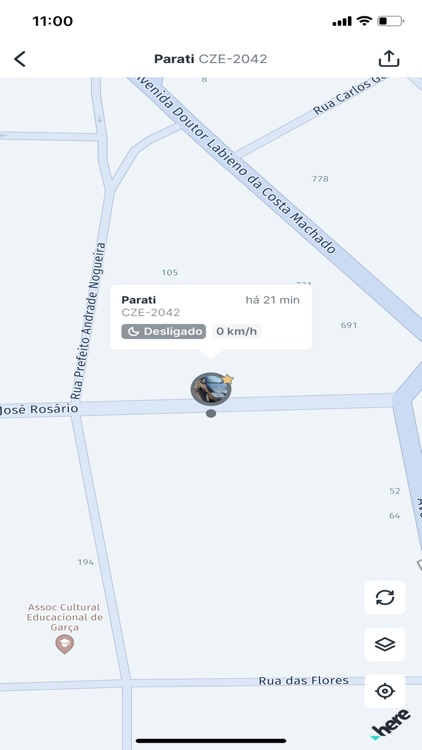Image resolution: width=422 pixels, height=750 pixels.
Task: Open the map layers selector
Action: coord(385,644)
